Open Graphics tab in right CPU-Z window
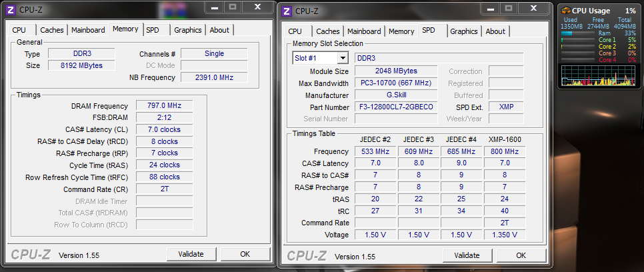644x272 pixels. tap(464, 31)
